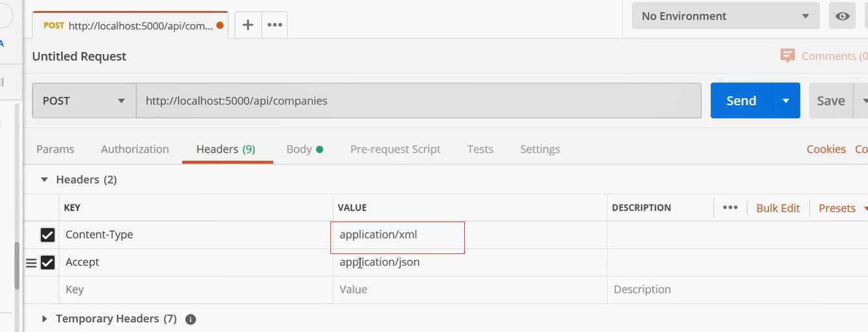This screenshot has width=868, height=332.
Task: Expand the Temporary Headers (7) section
Action: pos(44,319)
